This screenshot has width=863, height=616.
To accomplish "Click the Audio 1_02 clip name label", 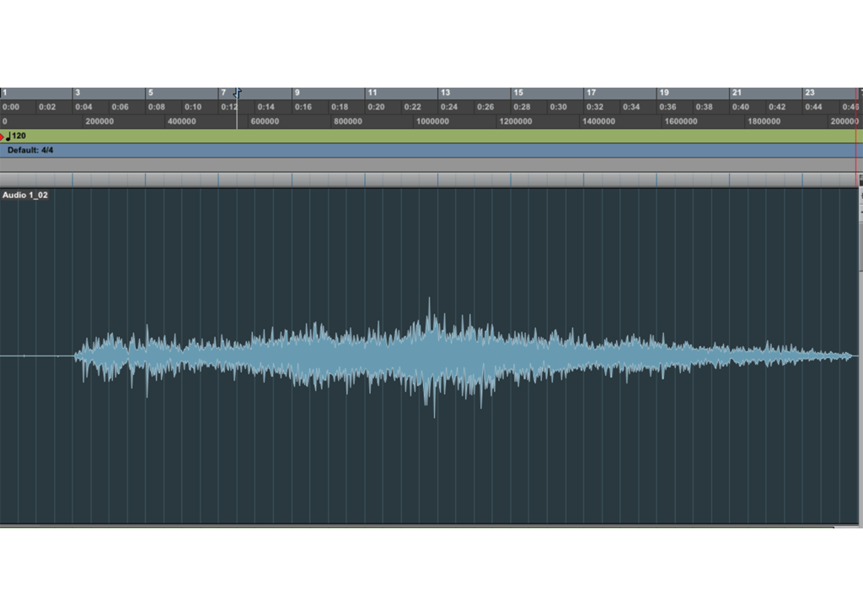I will [x=25, y=196].
